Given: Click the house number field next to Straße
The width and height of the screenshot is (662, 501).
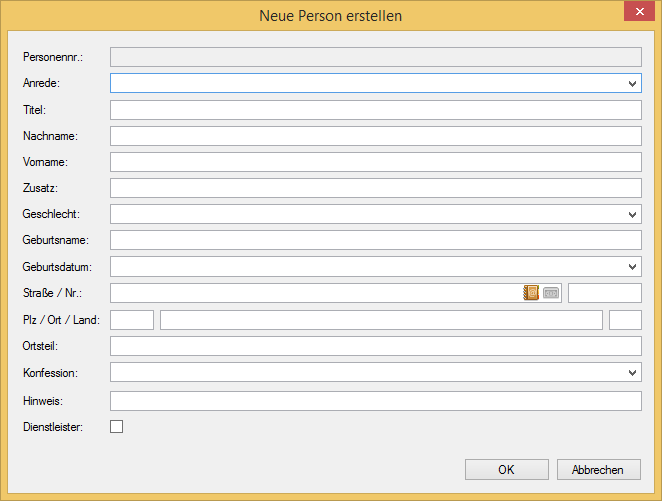Looking at the screenshot, I should tap(605, 293).
